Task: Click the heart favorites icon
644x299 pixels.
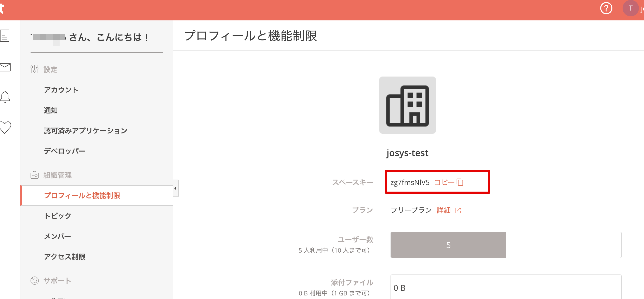Action: point(5,127)
